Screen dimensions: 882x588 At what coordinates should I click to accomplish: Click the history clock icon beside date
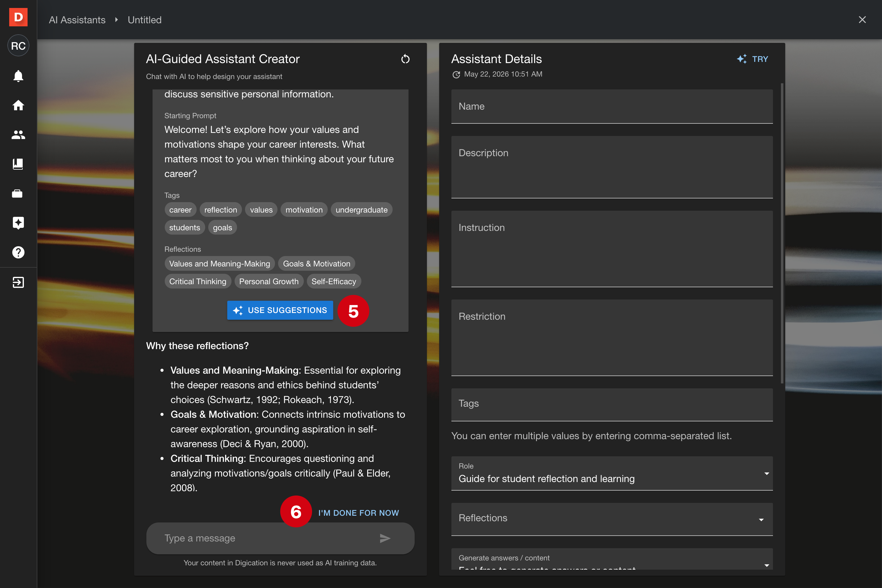(x=456, y=75)
